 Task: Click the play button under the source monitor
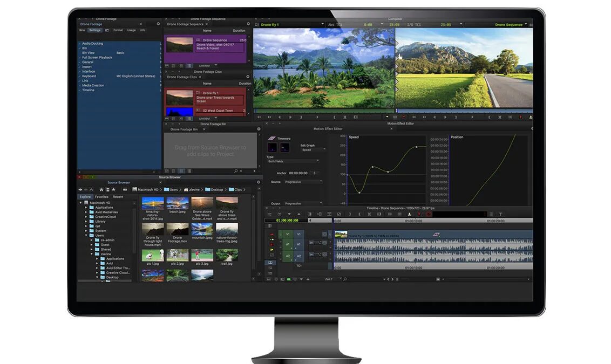pos(317,117)
